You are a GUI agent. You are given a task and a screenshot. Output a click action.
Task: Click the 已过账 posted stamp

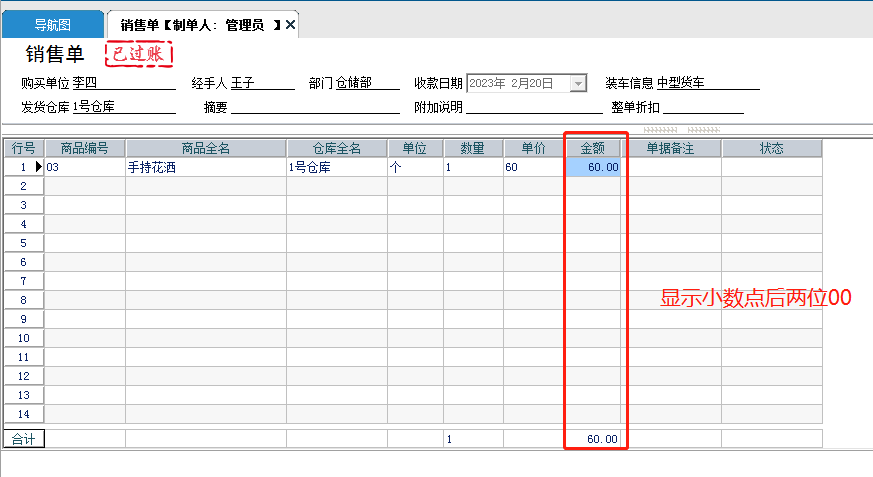coord(139,54)
